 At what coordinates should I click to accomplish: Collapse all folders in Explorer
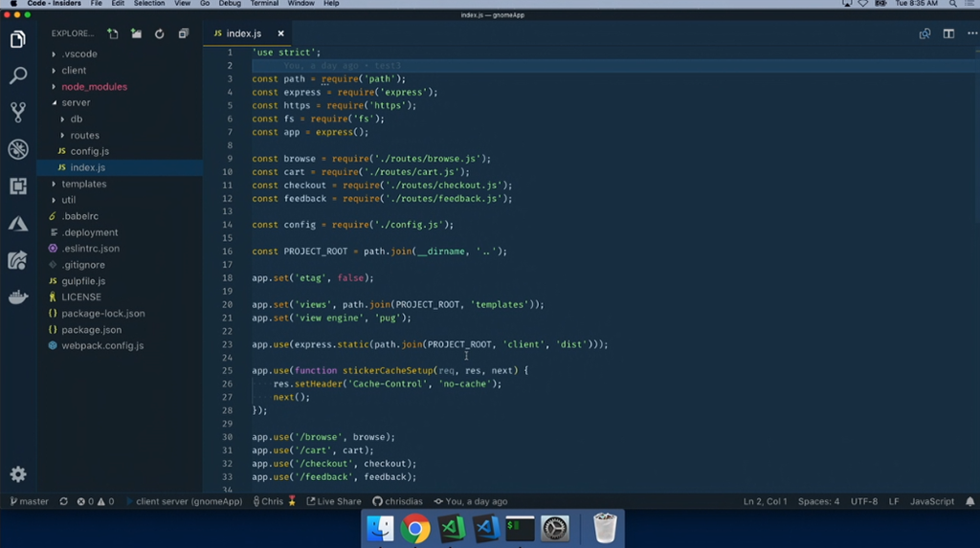tap(183, 33)
